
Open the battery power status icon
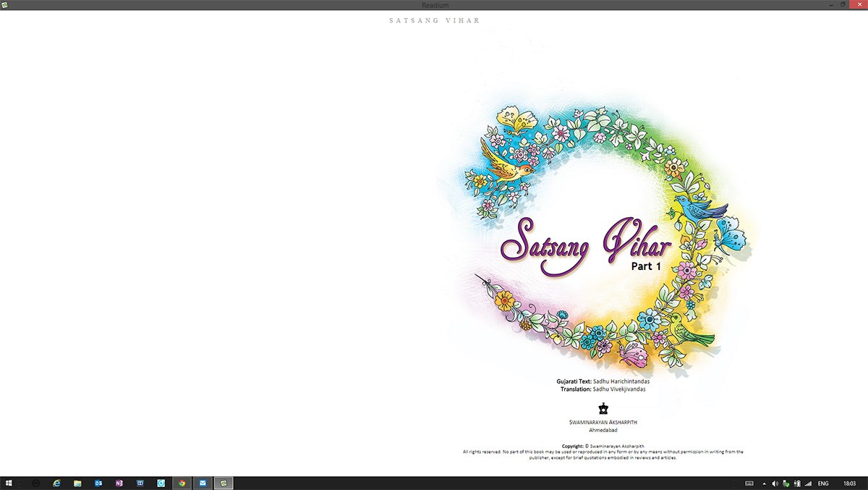point(796,483)
